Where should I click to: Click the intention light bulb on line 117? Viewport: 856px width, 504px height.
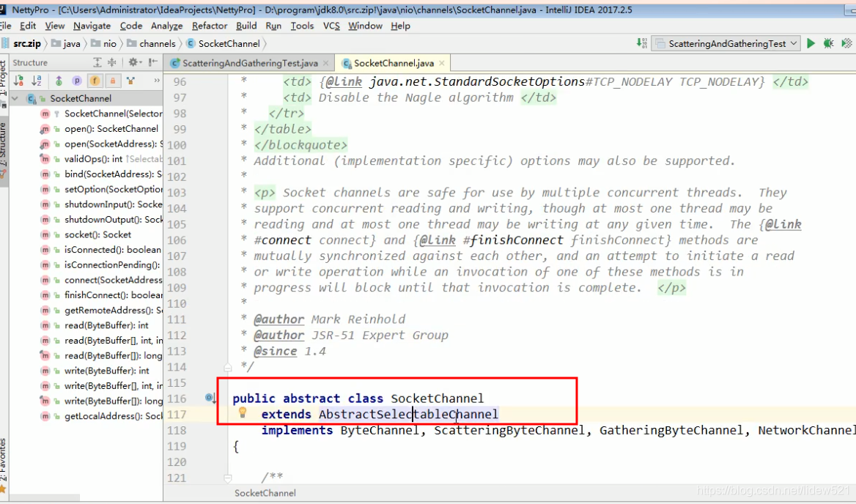click(x=243, y=413)
